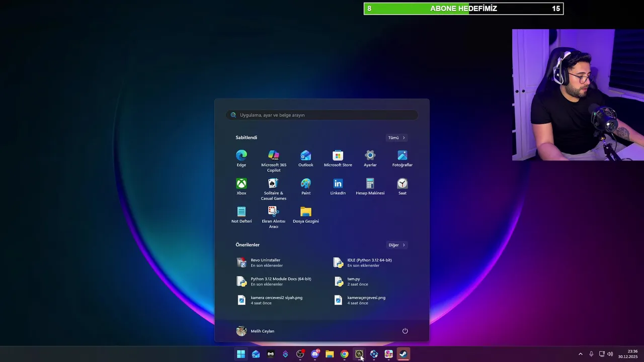
Task: Open Dosya Gezgini file explorer
Action: pyautogui.click(x=306, y=215)
